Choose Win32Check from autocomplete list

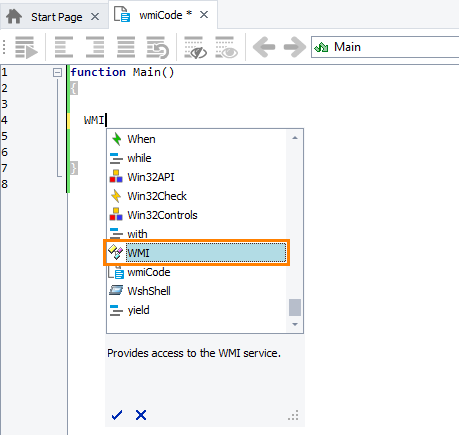[197, 196]
